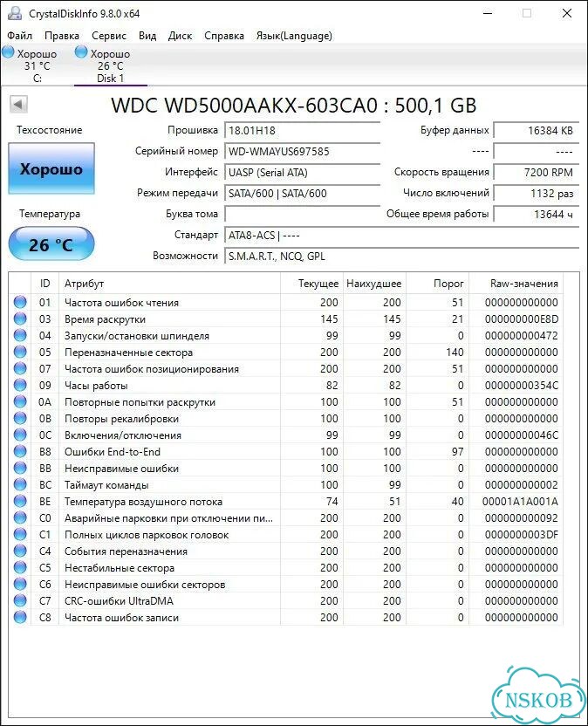Click the status circle for attribute 03
588x726 pixels.
tap(20, 319)
